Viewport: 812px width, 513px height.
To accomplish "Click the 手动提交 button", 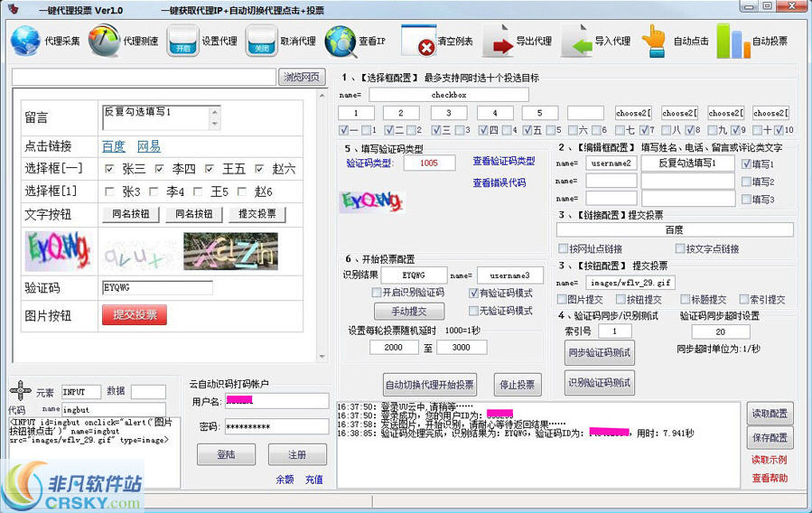I will point(409,311).
